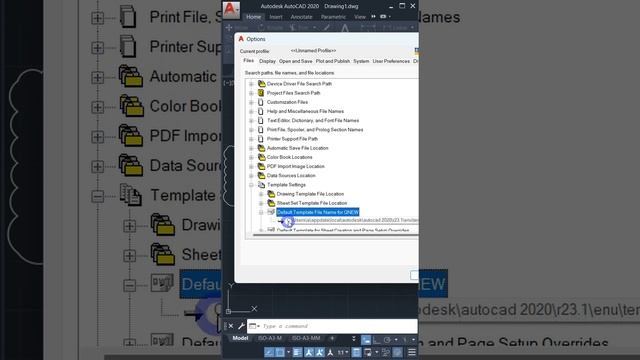Image resolution: width=640 pixels, height=360 pixels.
Task: Open the Parametric ribbon tab
Action: tap(333, 17)
